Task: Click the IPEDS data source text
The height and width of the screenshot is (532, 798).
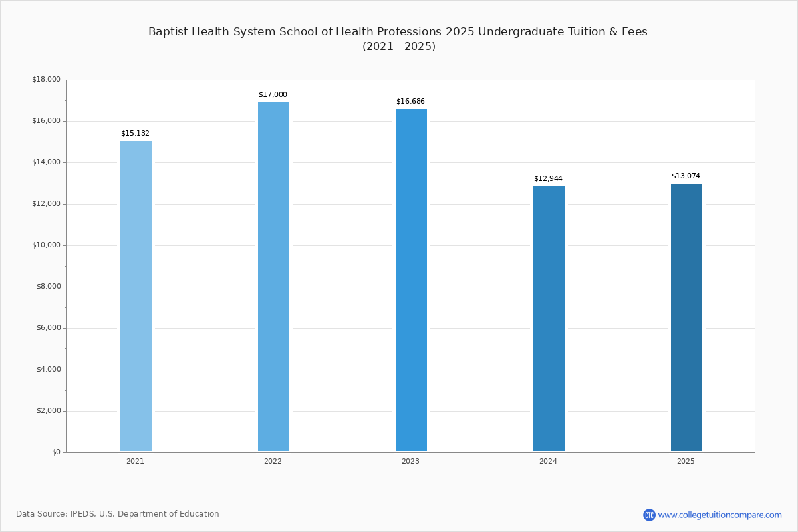Action: [x=118, y=513]
